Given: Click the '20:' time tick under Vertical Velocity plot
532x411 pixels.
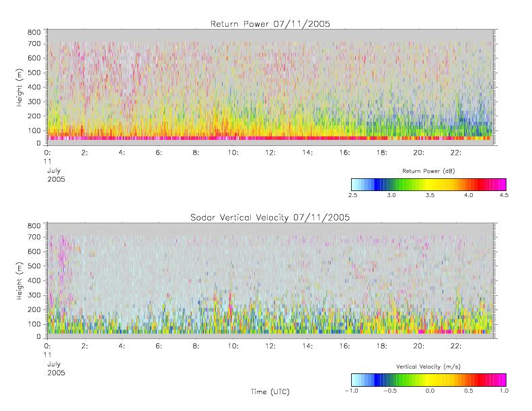Looking at the screenshot, I should 419,346.
